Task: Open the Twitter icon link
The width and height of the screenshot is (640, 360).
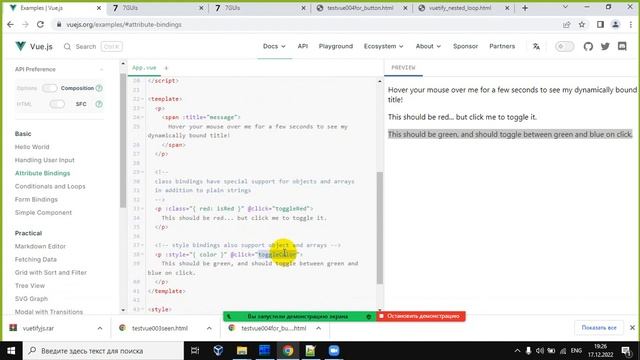Action: click(605, 47)
